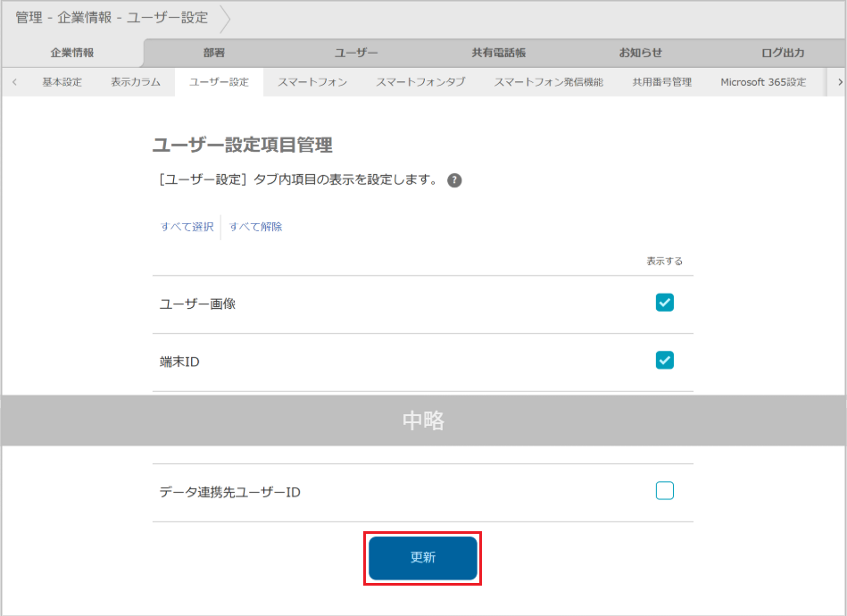This screenshot has height=616, width=847.
Task: Switch to the 基本設定 sub-tab
Action: coord(61,81)
